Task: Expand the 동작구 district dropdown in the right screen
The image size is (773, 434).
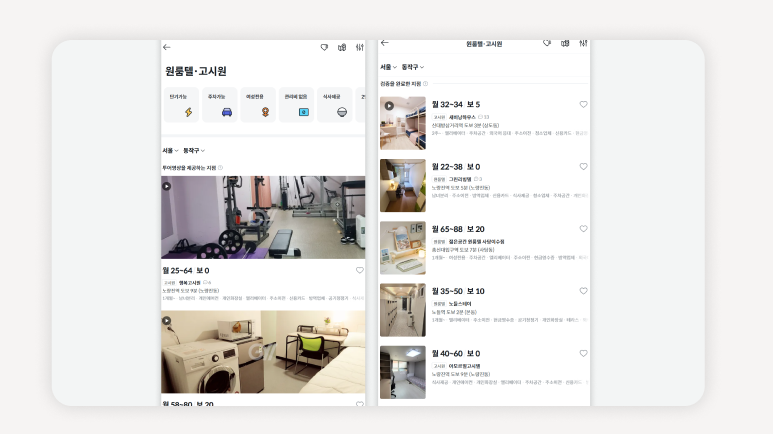Action: 413,67
